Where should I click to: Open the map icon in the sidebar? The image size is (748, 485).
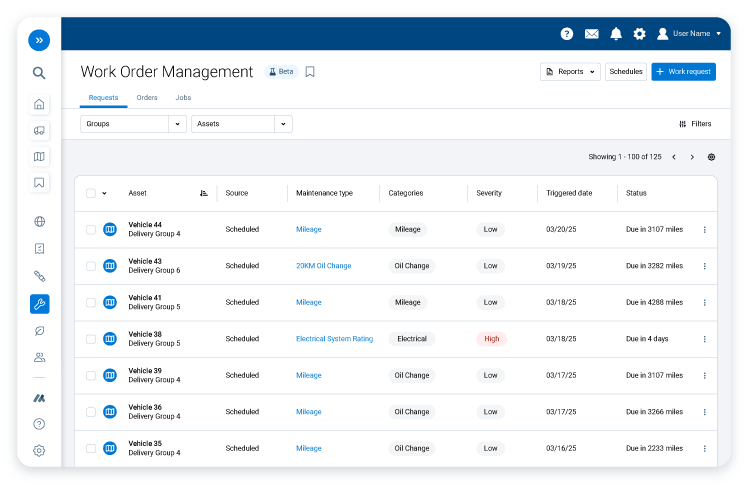pyautogui.click(x=39, y=156)
